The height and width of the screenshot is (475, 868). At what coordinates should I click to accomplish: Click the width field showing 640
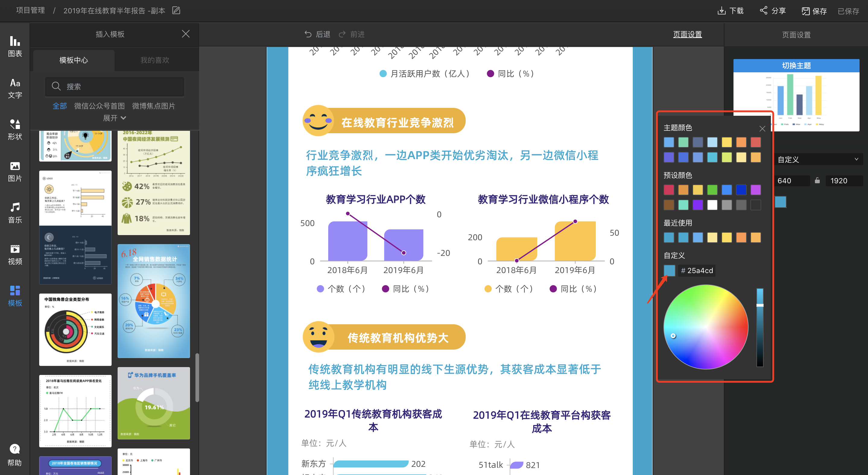[792, 181]
